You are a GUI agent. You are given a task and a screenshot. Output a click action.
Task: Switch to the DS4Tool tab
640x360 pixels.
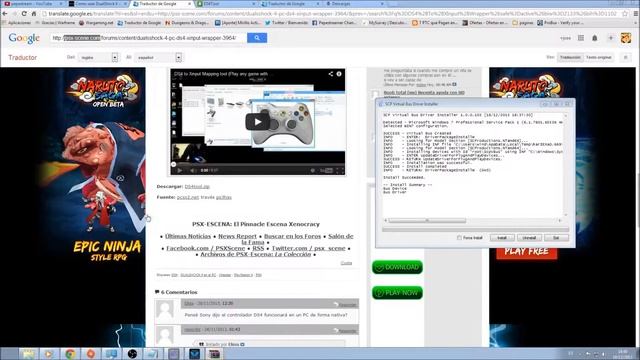[x=226, y=4]
